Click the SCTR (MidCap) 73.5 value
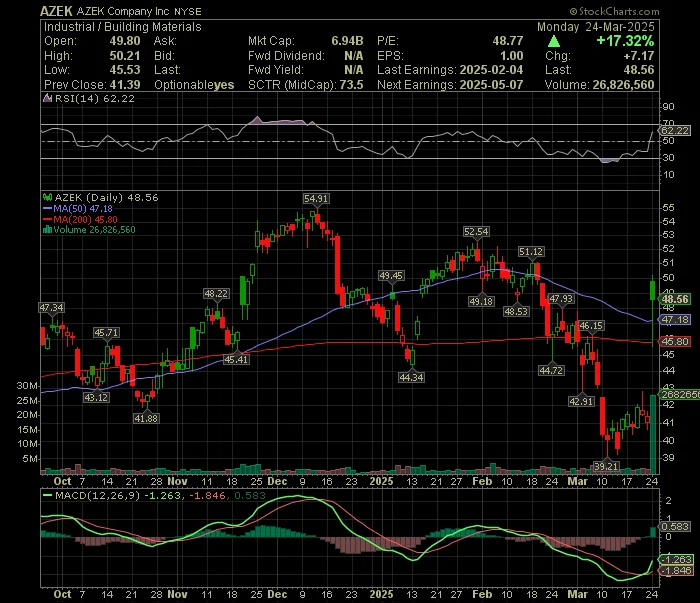The image size is (700, 603). click(x=351, y=85)
